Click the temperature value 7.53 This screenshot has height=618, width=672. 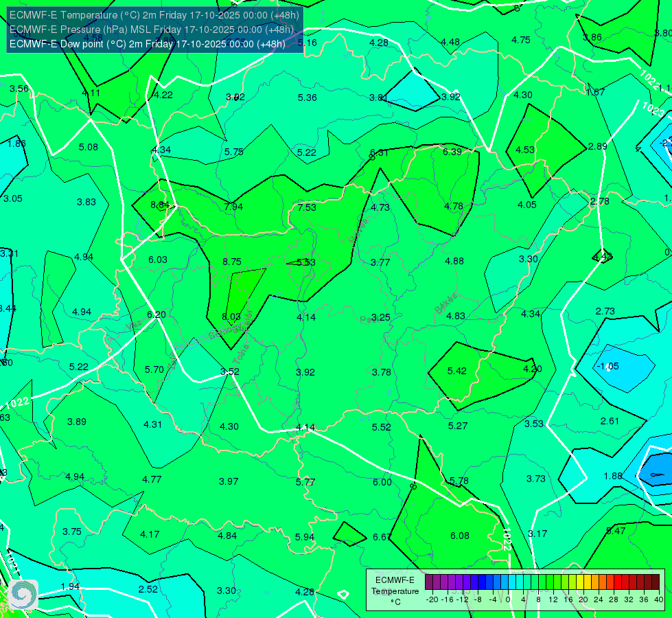click(x=307, y=207)
